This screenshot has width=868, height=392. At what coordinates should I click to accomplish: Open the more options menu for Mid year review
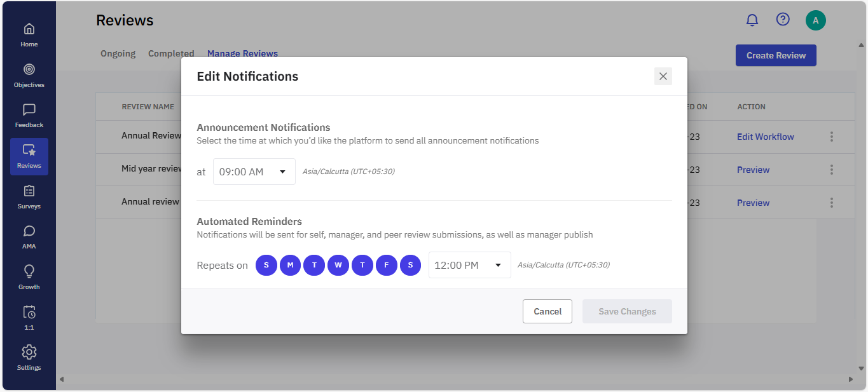click(x=832, y=170)
